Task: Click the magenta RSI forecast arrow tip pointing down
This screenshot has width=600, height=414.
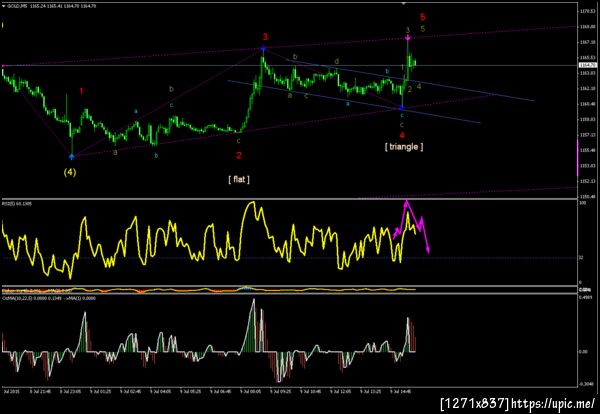Action: pos(428,251)
